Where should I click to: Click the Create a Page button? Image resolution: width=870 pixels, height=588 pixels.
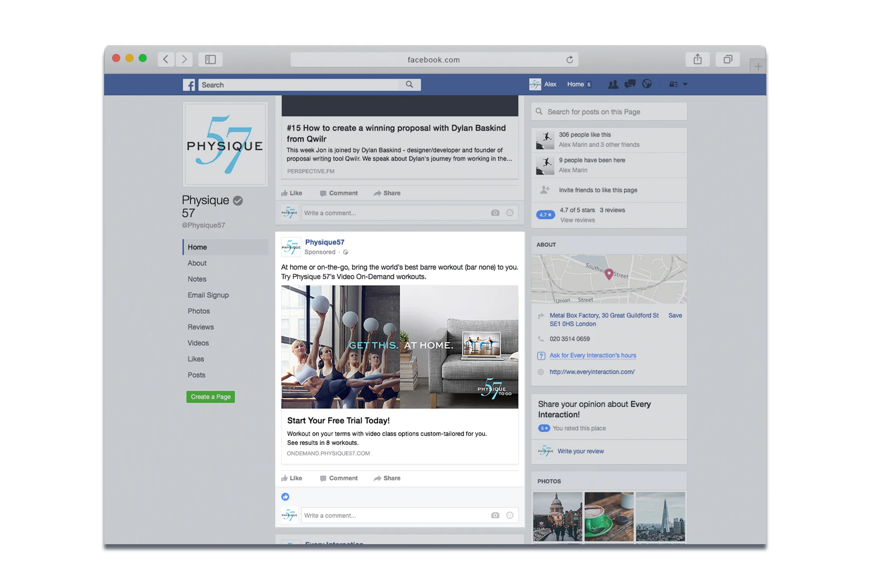(x=211, y=397)
